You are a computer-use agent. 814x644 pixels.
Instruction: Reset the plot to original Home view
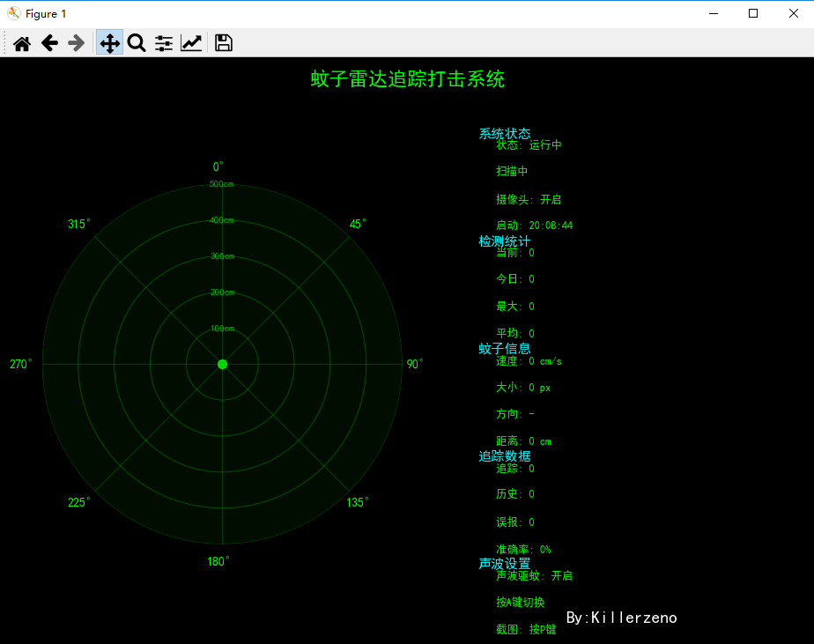tap(22, 43)
